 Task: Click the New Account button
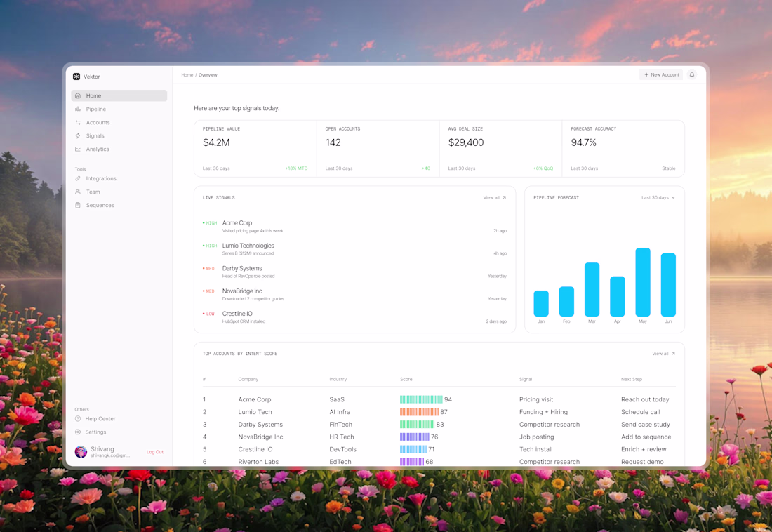tap(660, 75)
